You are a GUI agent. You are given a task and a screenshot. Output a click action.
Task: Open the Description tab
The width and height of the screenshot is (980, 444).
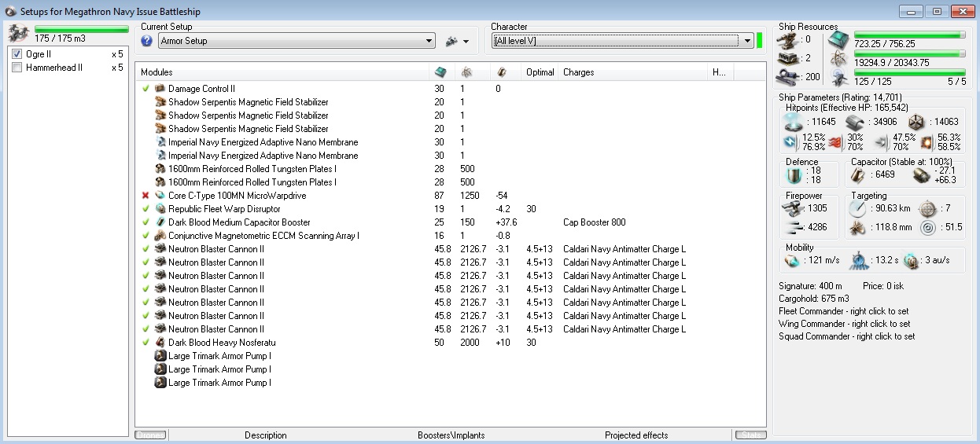tap(266, 435)
